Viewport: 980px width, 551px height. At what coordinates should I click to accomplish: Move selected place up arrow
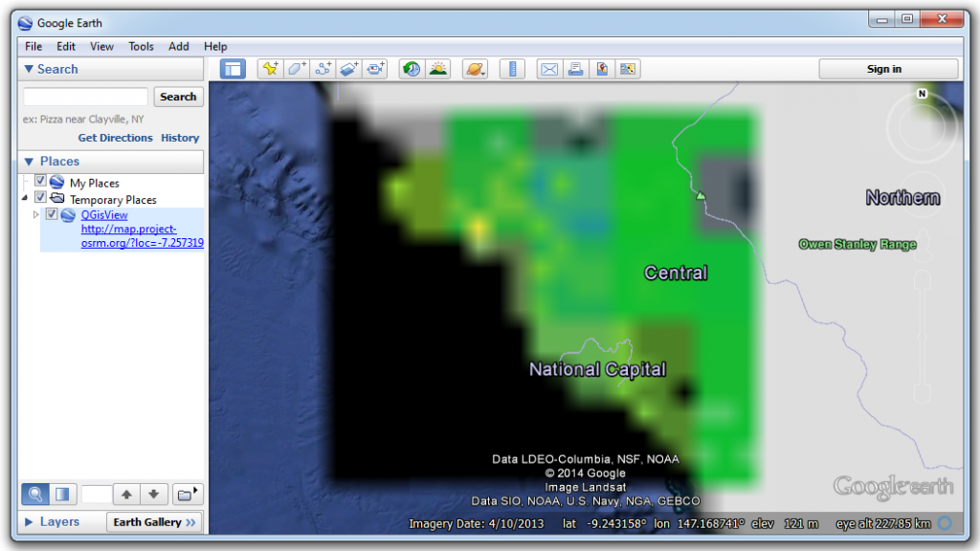tap(126, 495)
